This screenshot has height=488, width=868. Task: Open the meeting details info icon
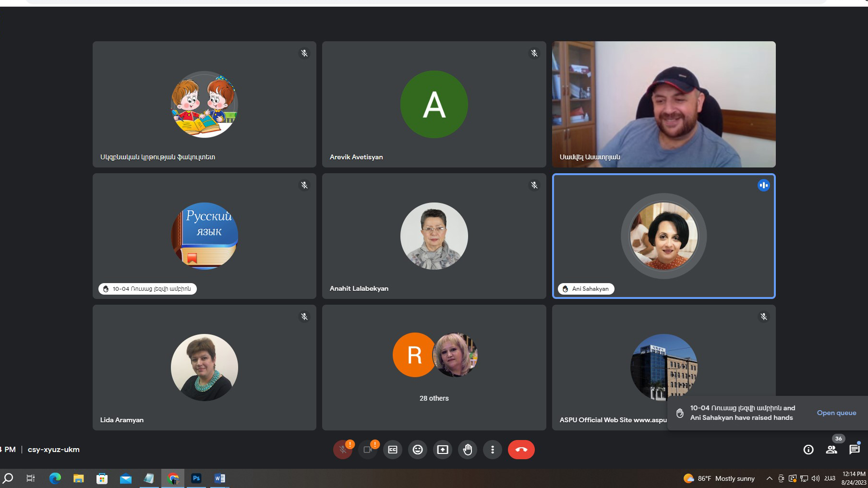point(808,450)
